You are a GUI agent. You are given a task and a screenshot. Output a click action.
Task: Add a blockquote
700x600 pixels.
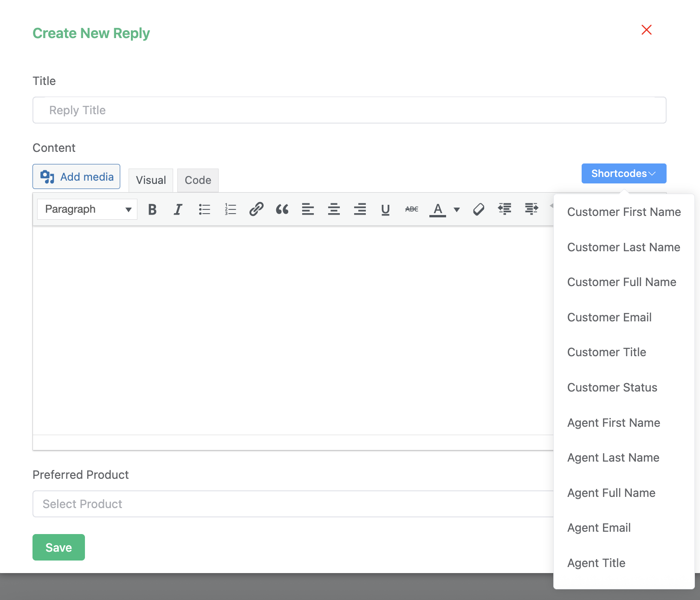click(282, 209)
